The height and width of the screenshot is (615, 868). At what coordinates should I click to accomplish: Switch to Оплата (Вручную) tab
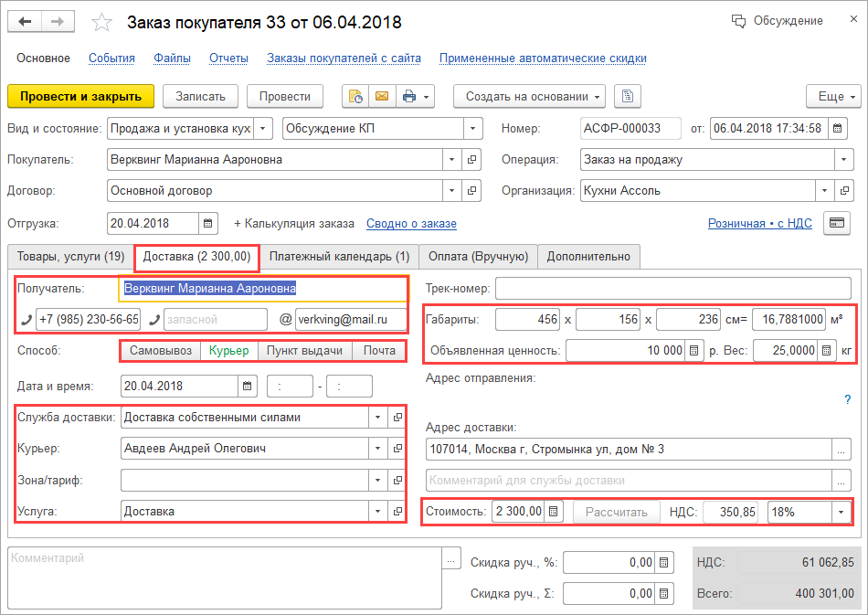(x=478, y=256)
